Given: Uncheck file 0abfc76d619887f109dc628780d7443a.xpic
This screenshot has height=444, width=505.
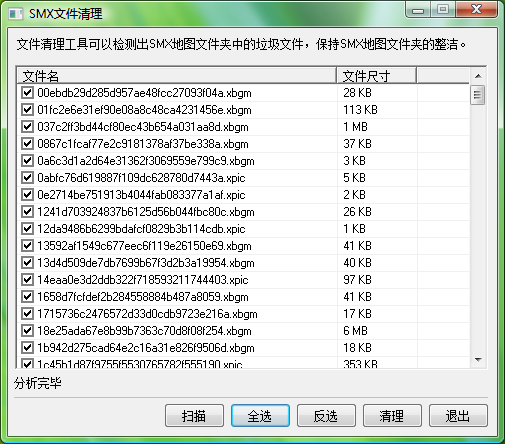Looking at the screenshot, I should [27, 178].
